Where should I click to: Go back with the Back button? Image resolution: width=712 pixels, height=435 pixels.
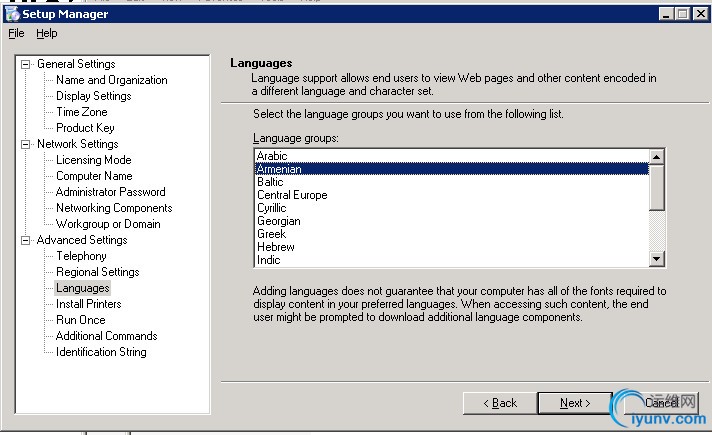[x=500, y=403]
